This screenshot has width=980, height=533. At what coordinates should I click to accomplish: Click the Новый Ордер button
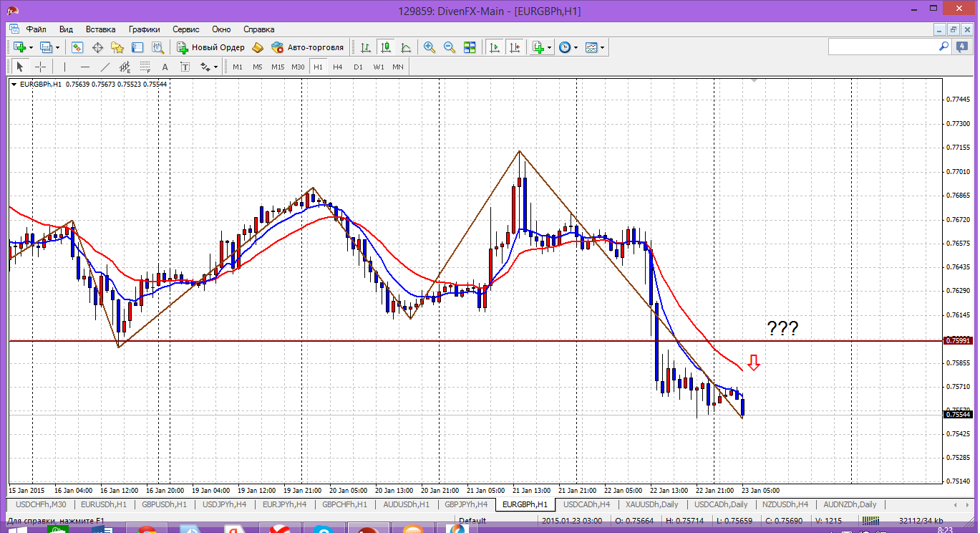pyautogui.click(x=211, y=47)
